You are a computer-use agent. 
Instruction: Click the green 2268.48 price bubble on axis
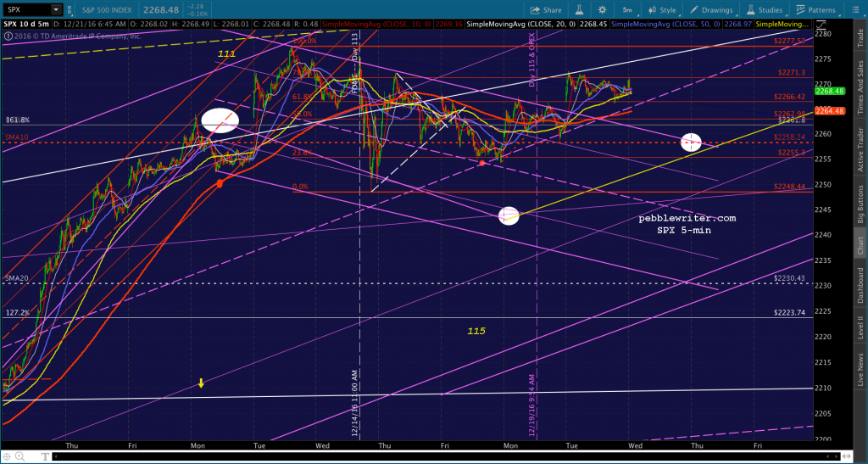(829, 92)
